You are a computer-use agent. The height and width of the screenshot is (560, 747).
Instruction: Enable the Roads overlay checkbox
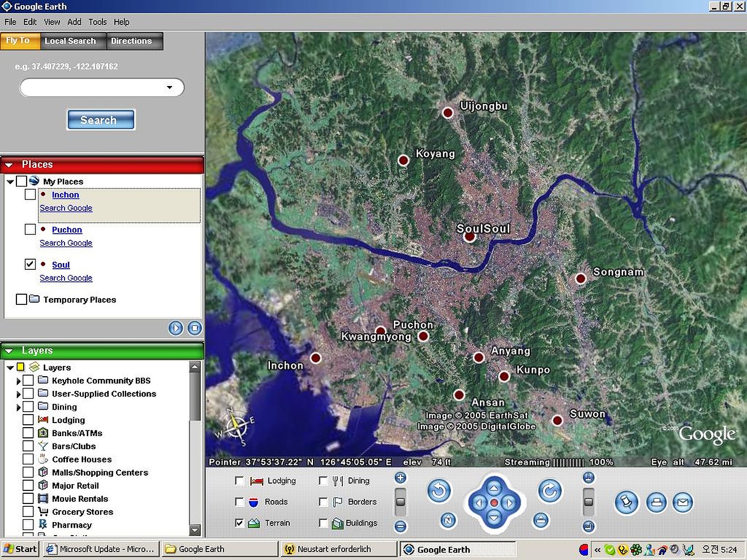tap(239, 502)
